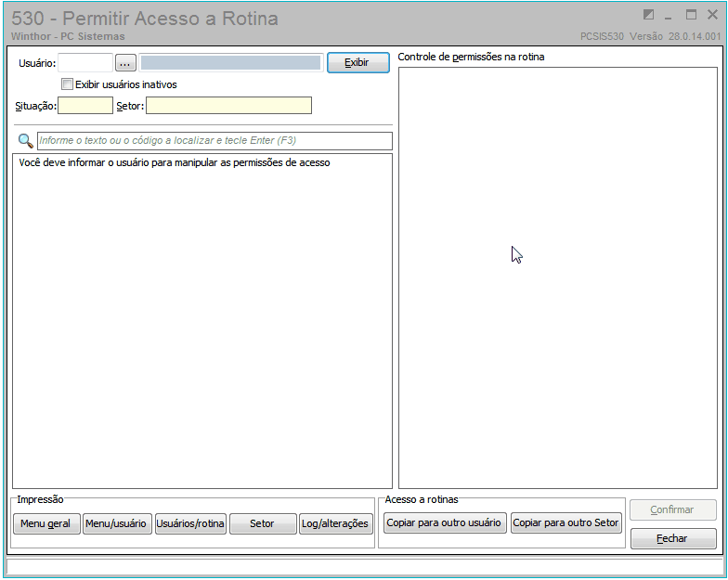The image size is (728, 580).
Task: Click the Setor print button
Action: [x=263, y=523]
